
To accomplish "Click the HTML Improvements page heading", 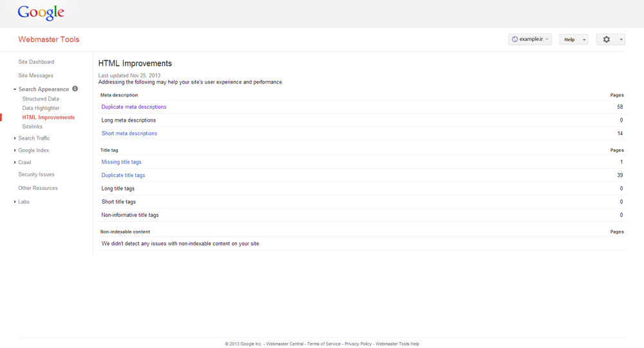I will (x=135, y=64).
